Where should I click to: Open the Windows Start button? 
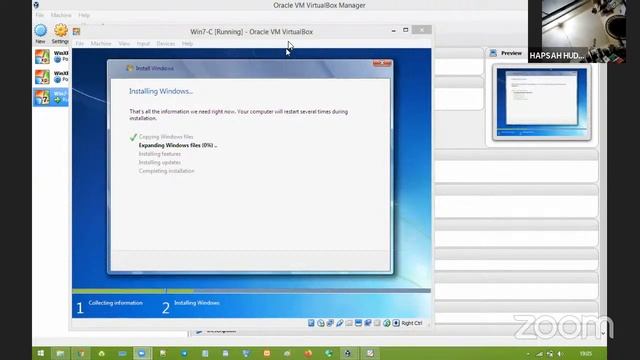(40, 353)
